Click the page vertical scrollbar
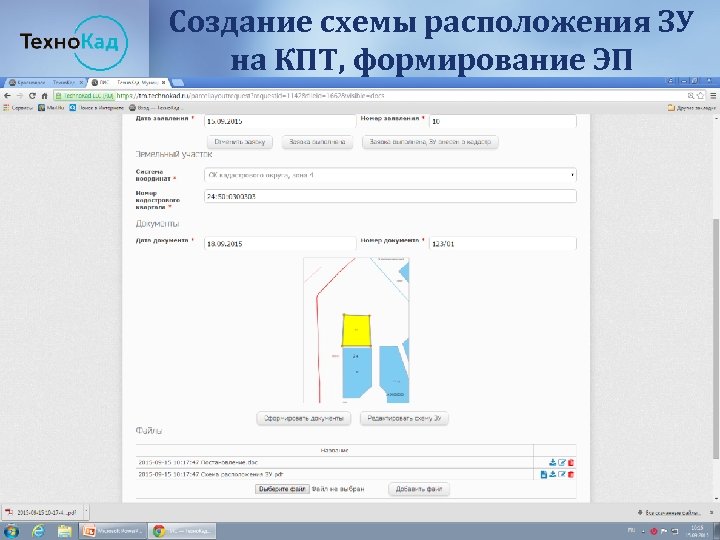The image size is (720, 540). click(716, 338)
